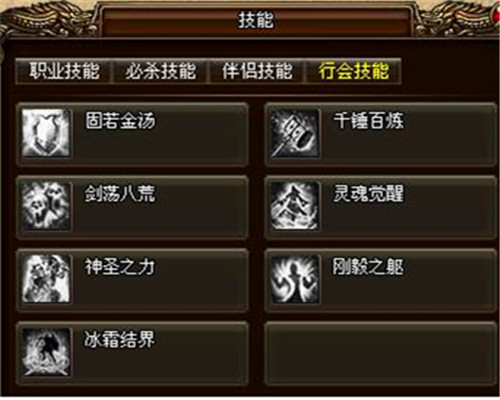Switch to the 职业技能 tab
Image resolution: width=500 pixels, height=400 pixels.
pyautogui.click(x=64, y=71)
